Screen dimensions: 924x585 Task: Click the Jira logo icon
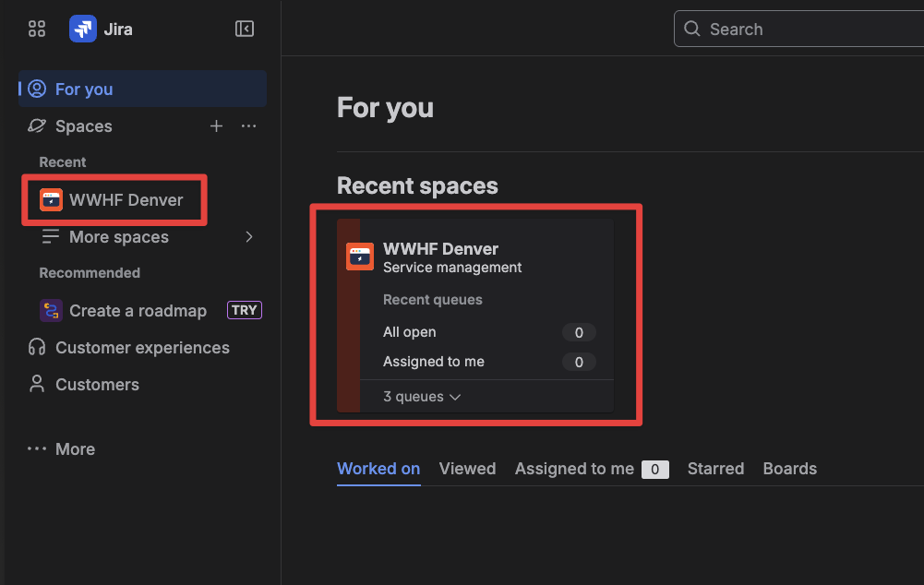click(82, 29)
